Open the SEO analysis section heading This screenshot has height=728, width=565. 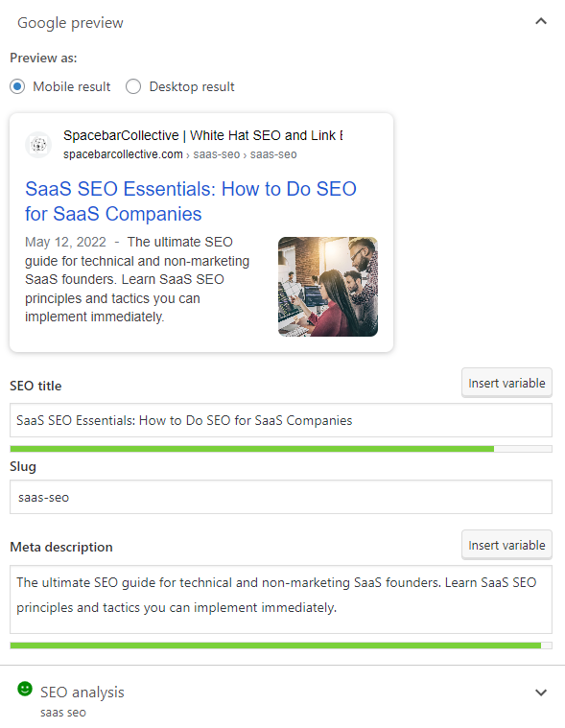click(82, 693)
